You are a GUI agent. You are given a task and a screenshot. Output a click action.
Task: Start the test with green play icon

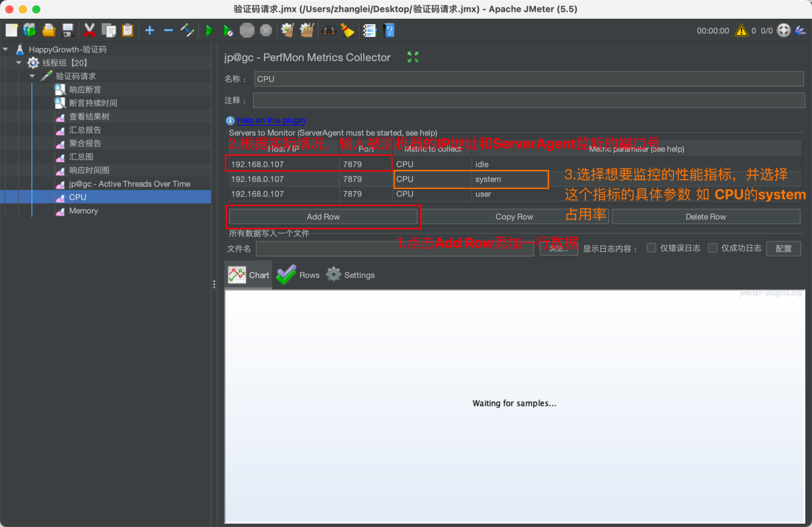tap(209, 30)
